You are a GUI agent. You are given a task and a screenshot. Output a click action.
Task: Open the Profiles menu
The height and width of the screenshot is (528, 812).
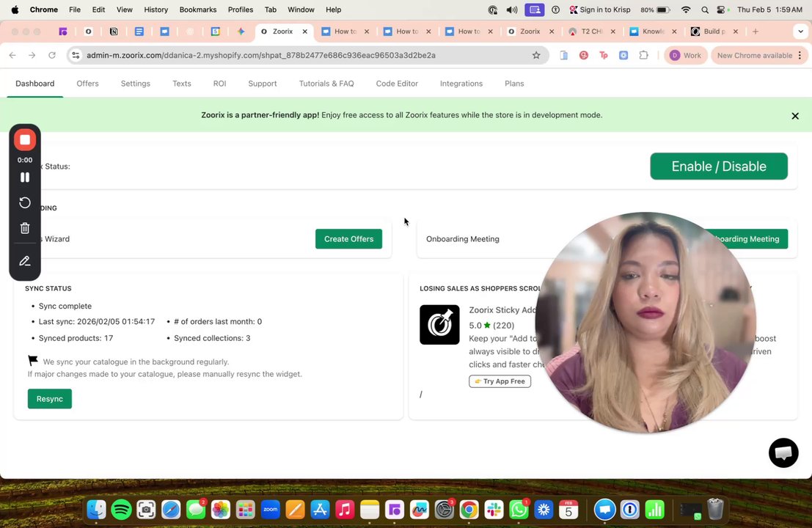[x=241, y=10]
